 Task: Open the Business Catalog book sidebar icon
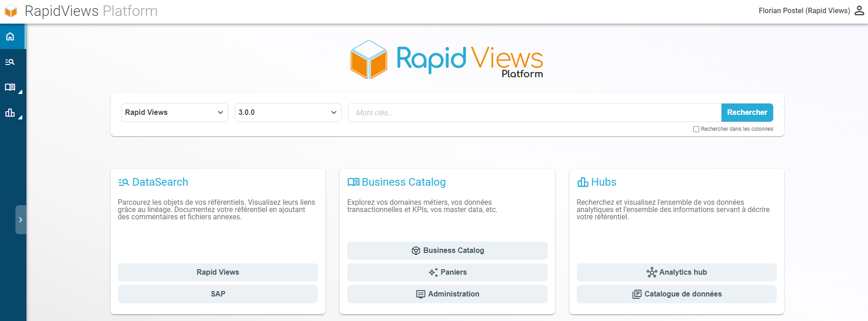(x=10, y=87)
